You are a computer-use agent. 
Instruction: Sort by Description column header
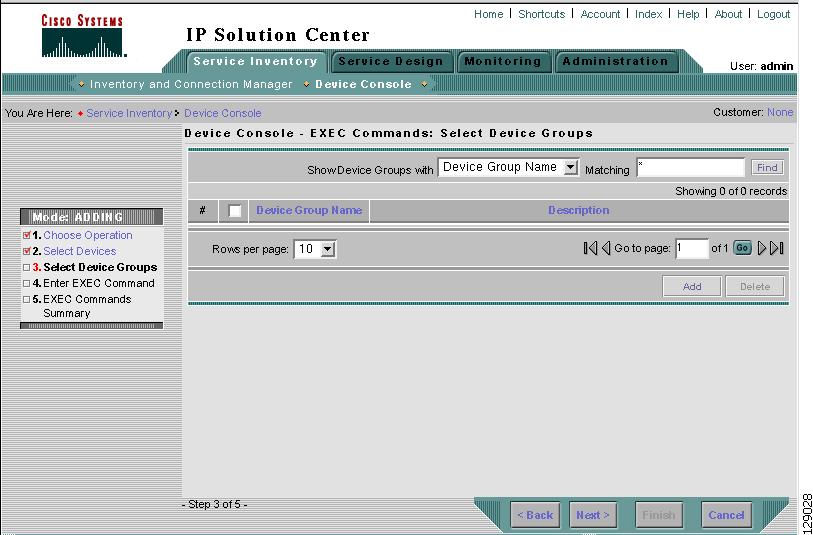point(579,210)
